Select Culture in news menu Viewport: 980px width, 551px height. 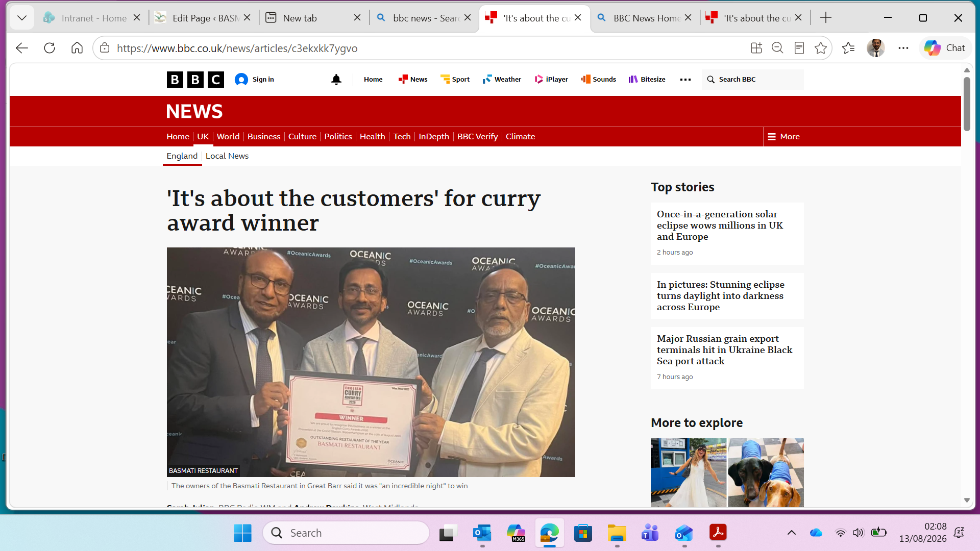pyautogui.click(x=302, y=137)
